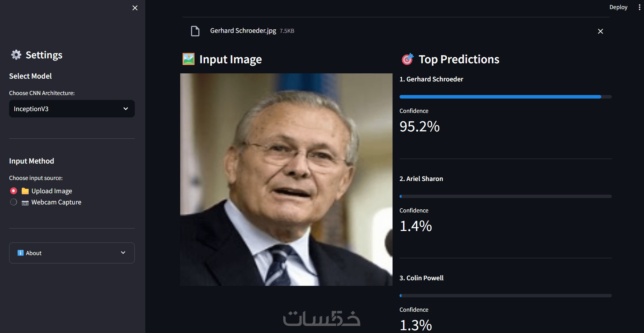Click the uploaded file document icon

point(195,31)
